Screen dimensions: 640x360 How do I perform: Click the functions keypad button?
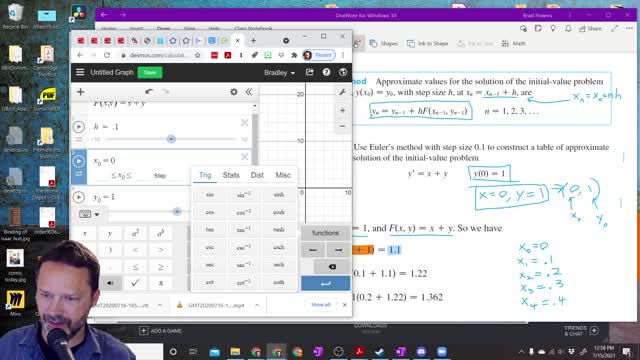tap(325, 233)
